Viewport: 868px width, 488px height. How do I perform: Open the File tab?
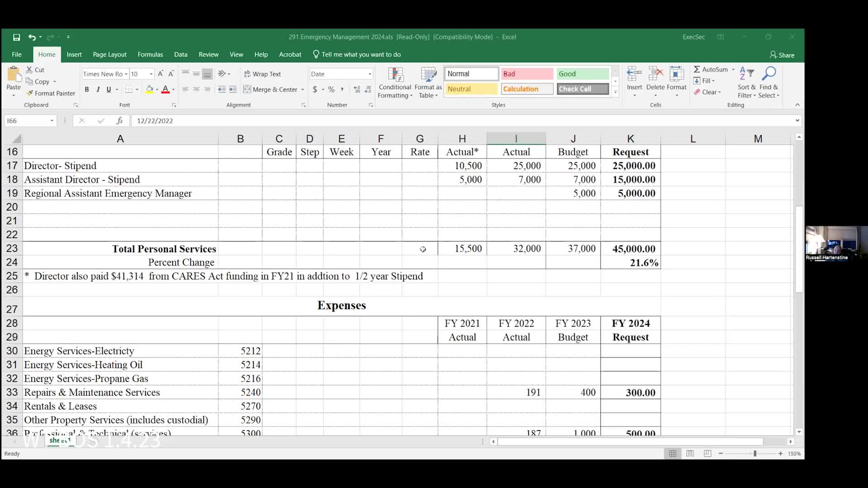(x=17, y=55)
